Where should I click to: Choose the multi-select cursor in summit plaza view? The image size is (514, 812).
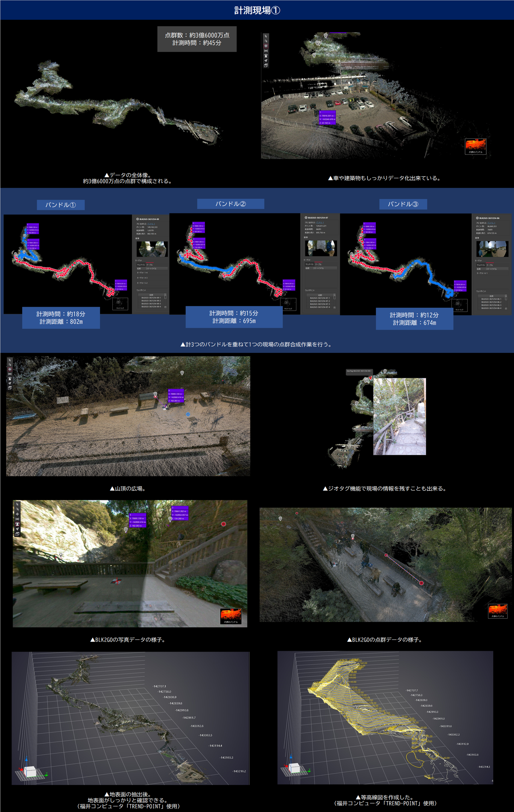[10, 365]
